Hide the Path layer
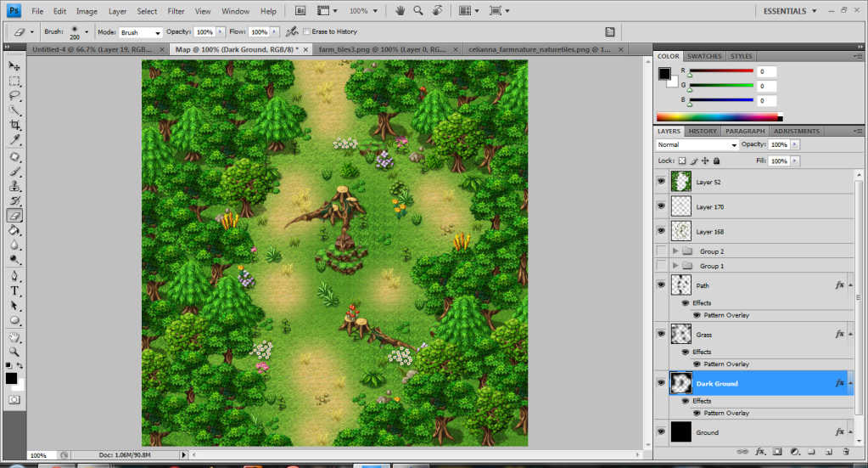Image resolution: width=868 pixels, height=468 pixels. click(661, 285)
